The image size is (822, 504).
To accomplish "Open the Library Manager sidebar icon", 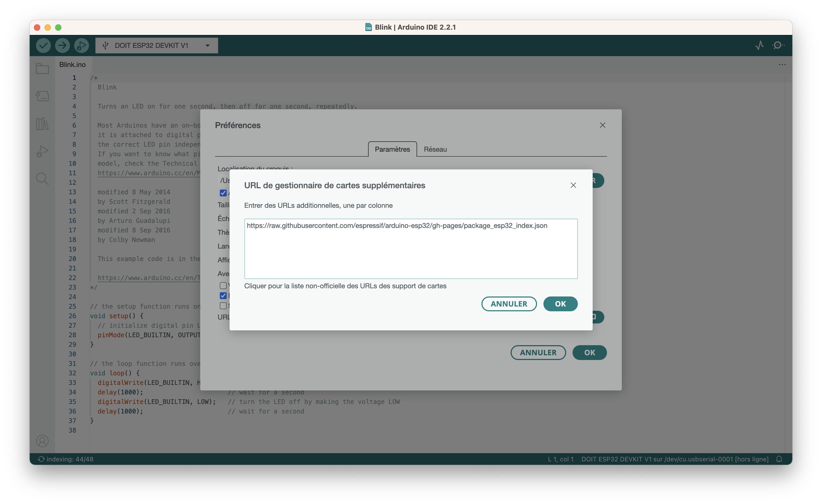I will click(x=42, y=124).
